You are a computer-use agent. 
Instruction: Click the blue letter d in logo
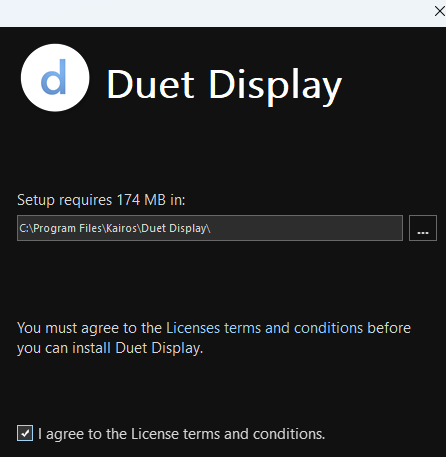click(54, 77)
